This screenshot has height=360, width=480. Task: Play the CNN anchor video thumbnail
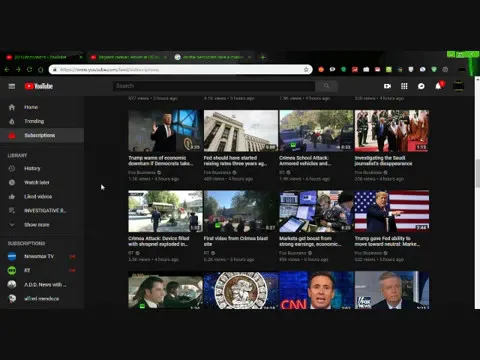[x=316, y=290]
